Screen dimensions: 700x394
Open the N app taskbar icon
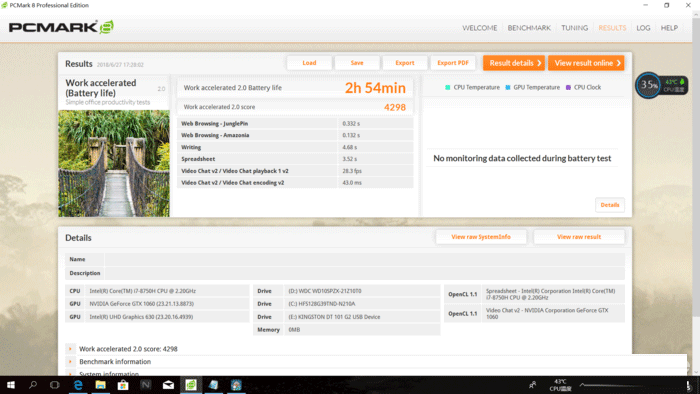click(x=146, y=385)
